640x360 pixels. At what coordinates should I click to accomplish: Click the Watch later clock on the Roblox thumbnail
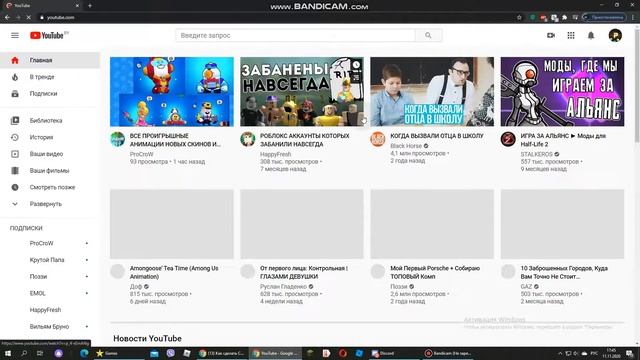pyautogui.click(x=356, y=64)
